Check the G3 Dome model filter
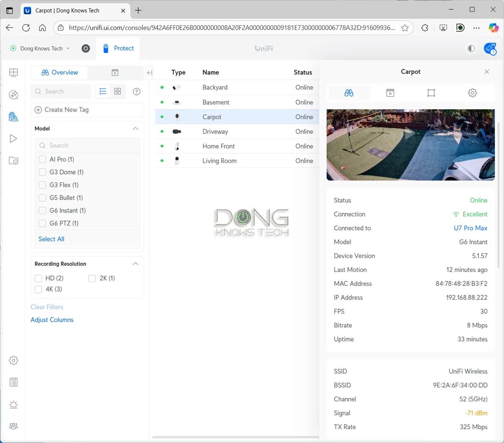This screenshot has height=443, width=504. click(x=42, y=172)
